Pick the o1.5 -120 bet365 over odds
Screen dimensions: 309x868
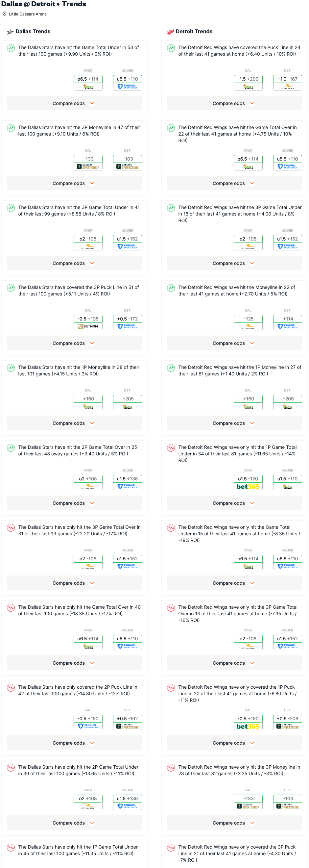point(248,482)
